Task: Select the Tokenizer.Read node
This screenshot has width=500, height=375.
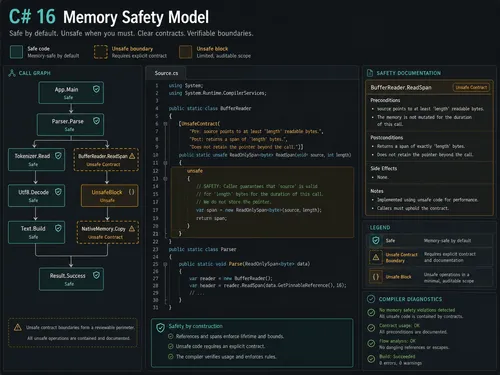Action: pyautogui.click(x=36, y=159)
